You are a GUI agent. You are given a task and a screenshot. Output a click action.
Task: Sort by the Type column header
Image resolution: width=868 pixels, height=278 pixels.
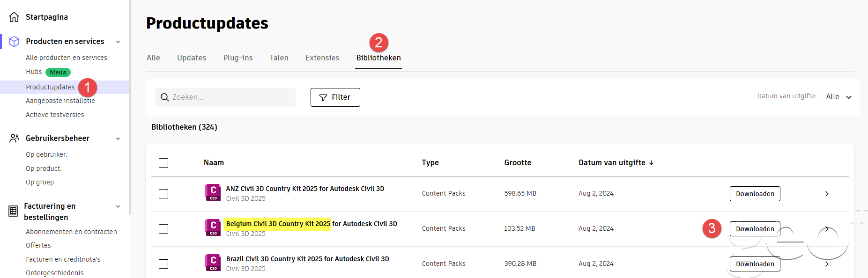[430, 163]
